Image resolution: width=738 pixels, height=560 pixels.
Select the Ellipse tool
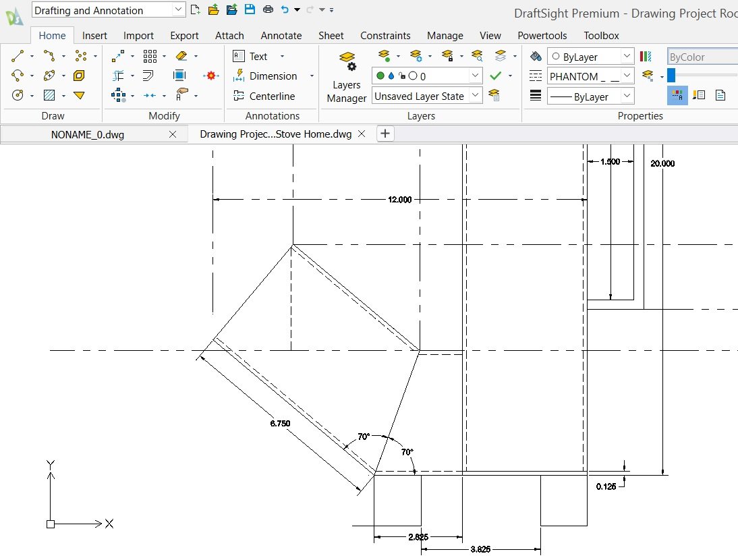(x=49, y=76)
